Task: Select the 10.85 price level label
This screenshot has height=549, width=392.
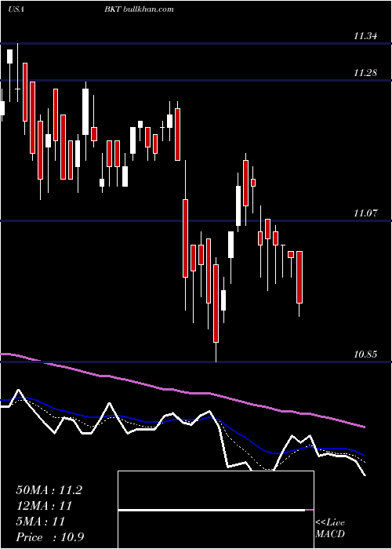Action: [x=365, y=354]
